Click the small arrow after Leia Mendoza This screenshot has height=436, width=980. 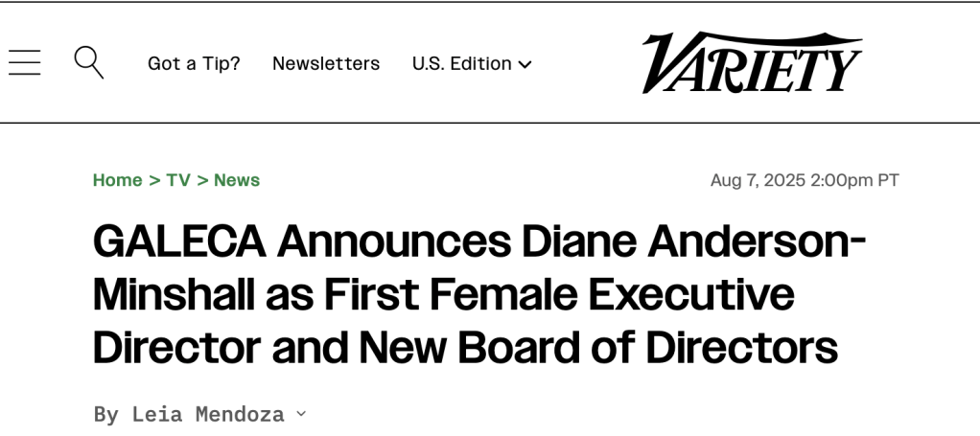click(x=301, y=414)
